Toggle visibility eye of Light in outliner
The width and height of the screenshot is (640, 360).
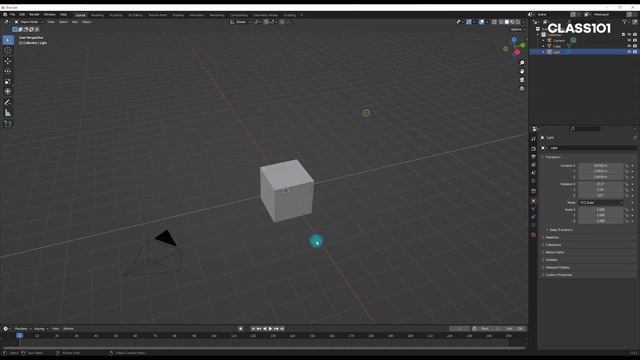pyautogui.click(x=629, y=52)
